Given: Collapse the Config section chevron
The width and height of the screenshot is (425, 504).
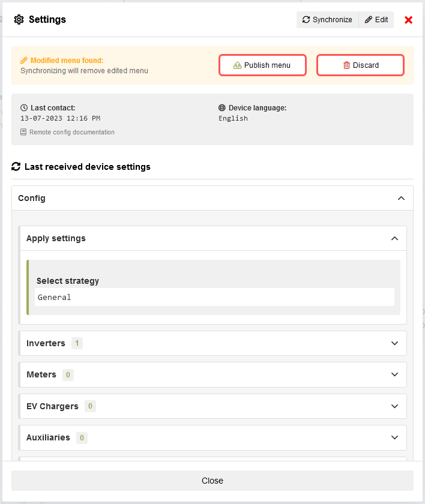Looking at the screenshot, I should (401, 198).
